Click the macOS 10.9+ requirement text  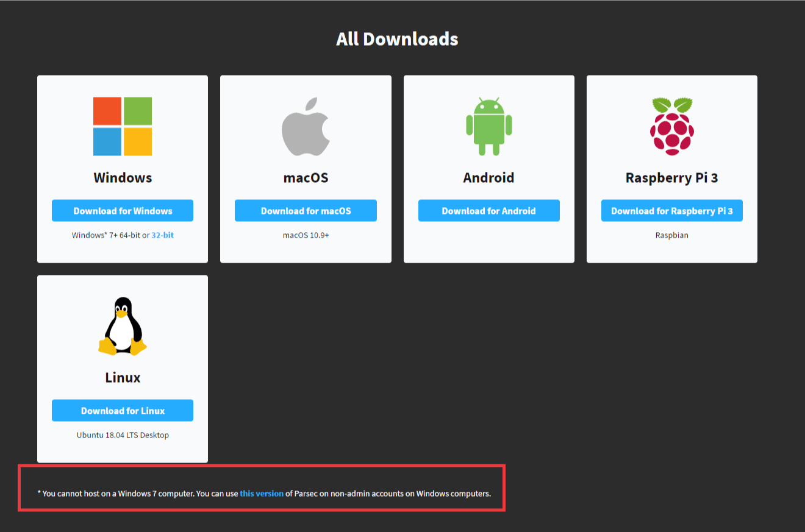click(x=306, y=235)
